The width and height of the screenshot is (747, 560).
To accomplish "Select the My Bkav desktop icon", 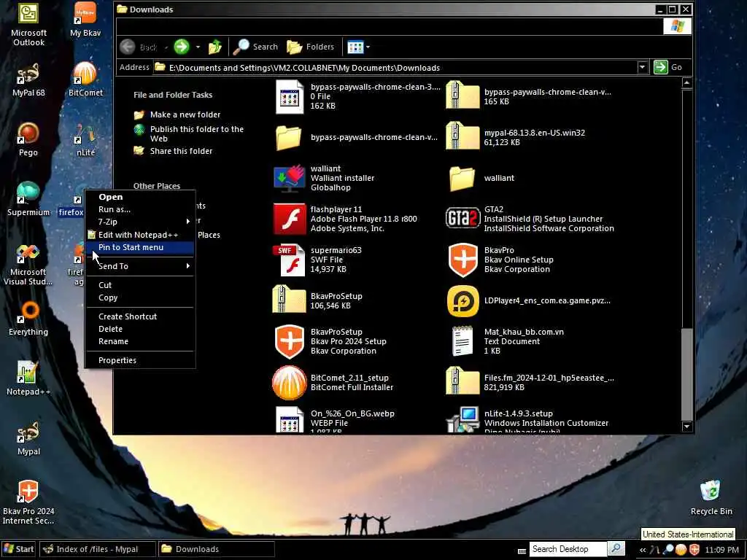I will 85,20.
